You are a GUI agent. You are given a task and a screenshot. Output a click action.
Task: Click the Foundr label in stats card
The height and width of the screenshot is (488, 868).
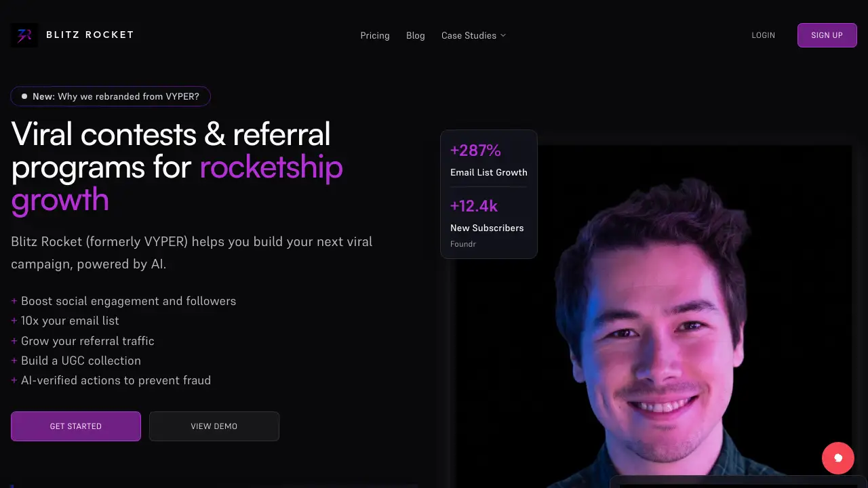463,244
